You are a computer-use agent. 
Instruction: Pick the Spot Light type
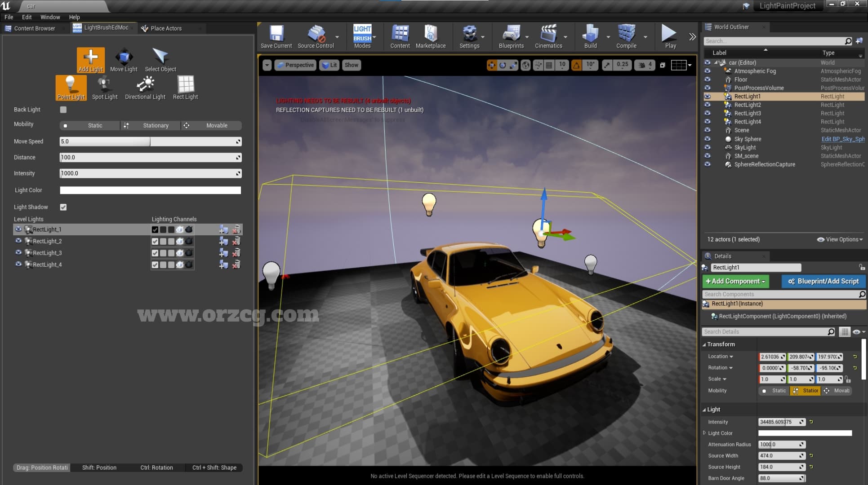tap(104, 88)
